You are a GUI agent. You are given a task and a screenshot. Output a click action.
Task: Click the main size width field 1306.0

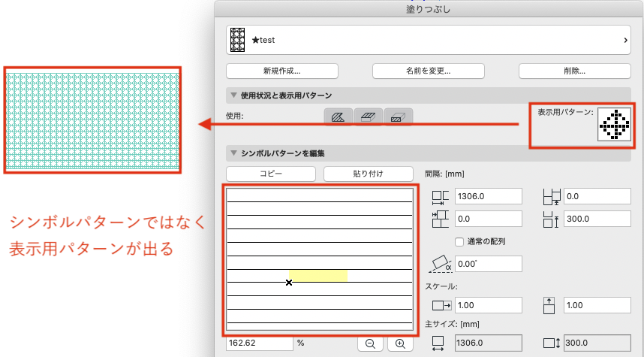coord(489,343)
